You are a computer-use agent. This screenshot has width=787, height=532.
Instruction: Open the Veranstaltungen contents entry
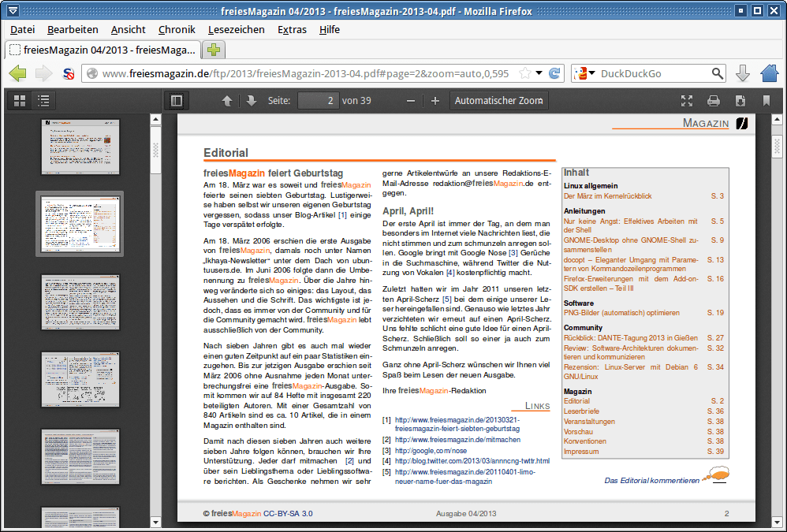click(x=589, y=422)
